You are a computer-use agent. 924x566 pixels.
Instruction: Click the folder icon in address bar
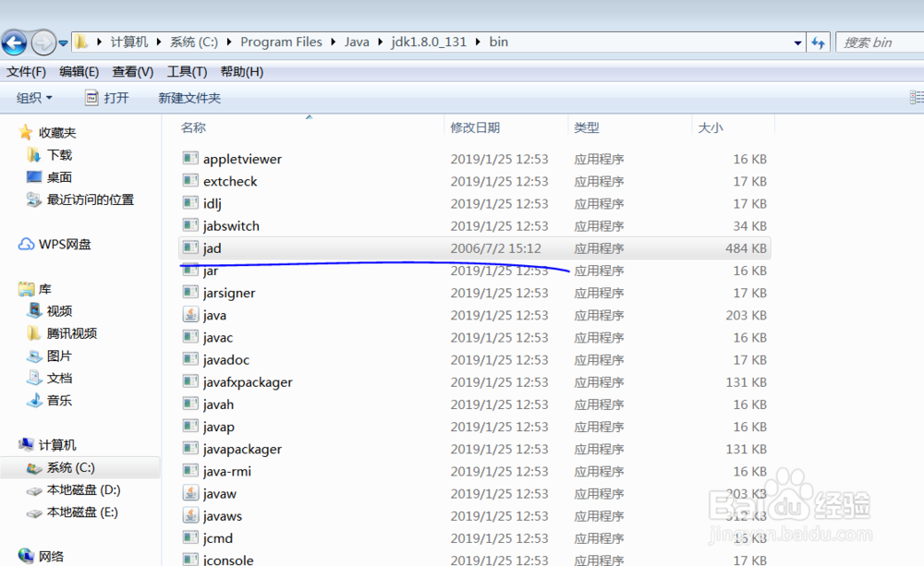click(x=81, y=42)
